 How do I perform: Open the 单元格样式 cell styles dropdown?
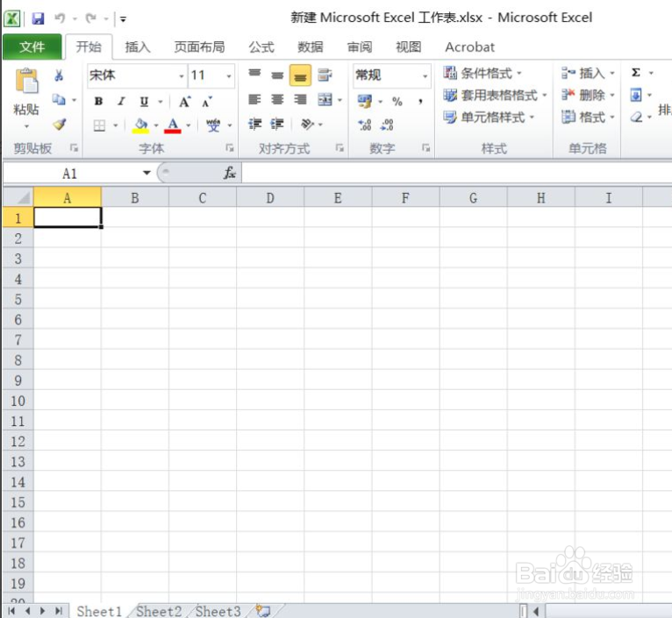pyautogui.click(x=489, y=117)
